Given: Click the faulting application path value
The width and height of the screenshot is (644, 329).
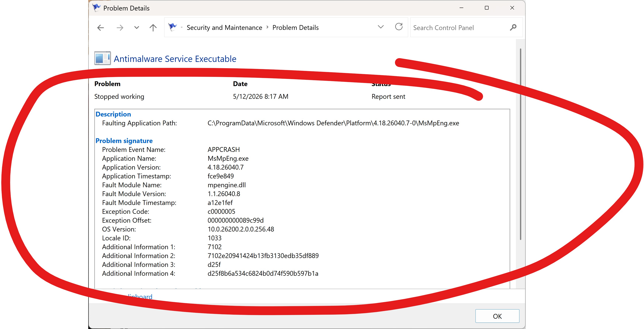Looking at the screenshot, I should pos(333,123).
